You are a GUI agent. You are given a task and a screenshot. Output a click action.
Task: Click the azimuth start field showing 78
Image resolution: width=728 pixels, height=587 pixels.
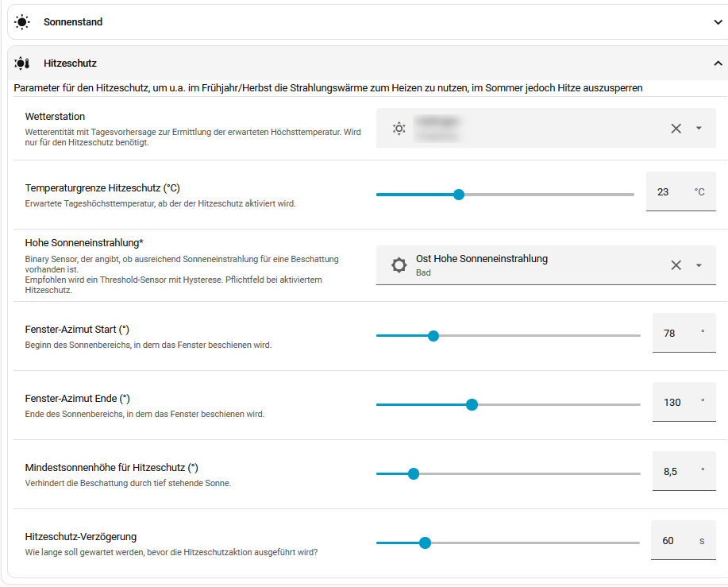pos(684,333)
